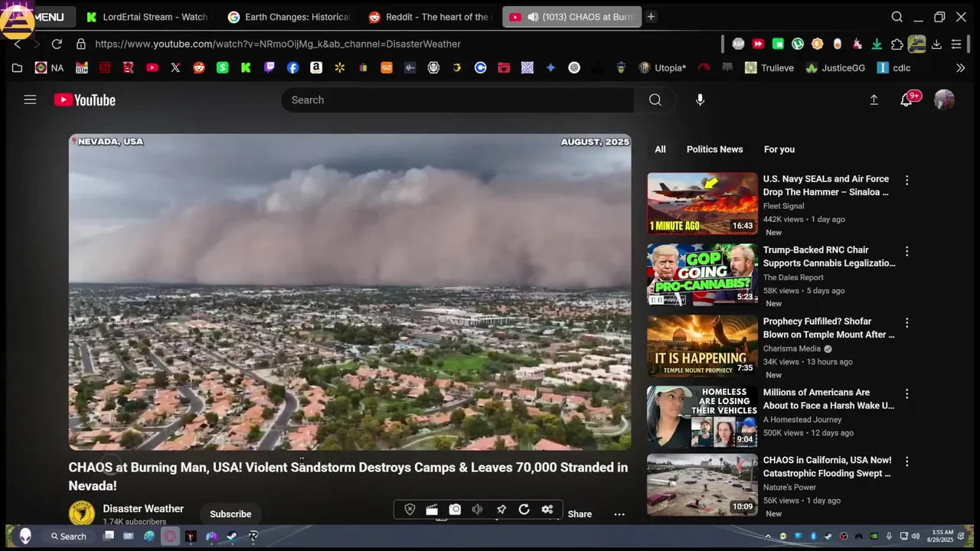Screen dimensions: 980x551
Task: Open the Utopia* bookmark
Action: pyautogui.click(x=662, y=67)
